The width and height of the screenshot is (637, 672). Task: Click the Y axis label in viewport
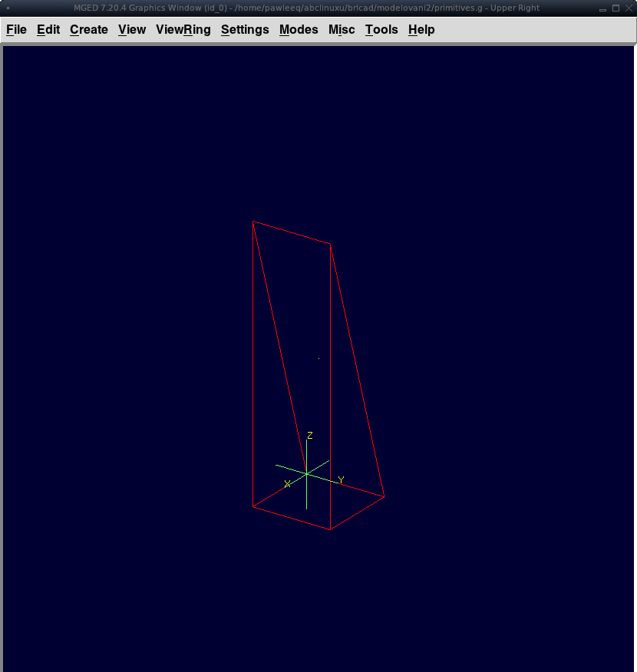pyautogui.click(x=341, y=479)
